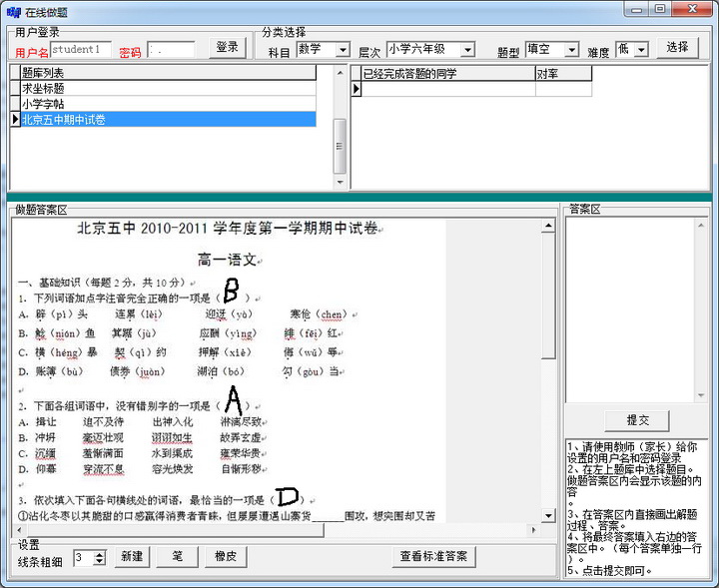The width and height of the screenshot is (719, 588).
Task: Click the 选择 select button
Action: [x=678, y=47]
